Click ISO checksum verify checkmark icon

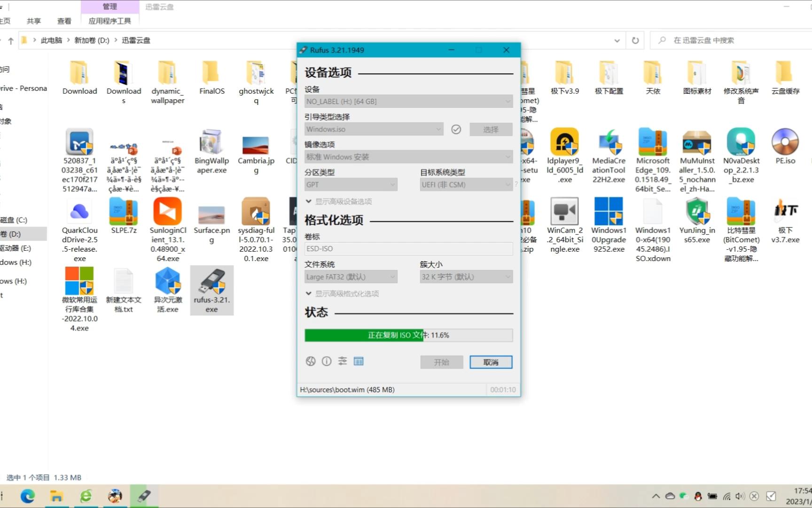(456, 129)
